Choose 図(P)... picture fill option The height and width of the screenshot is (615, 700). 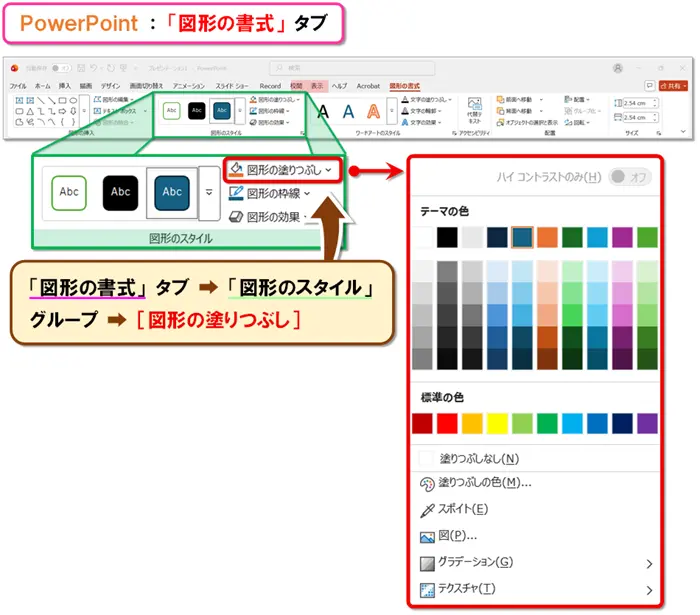coord(448,536)
